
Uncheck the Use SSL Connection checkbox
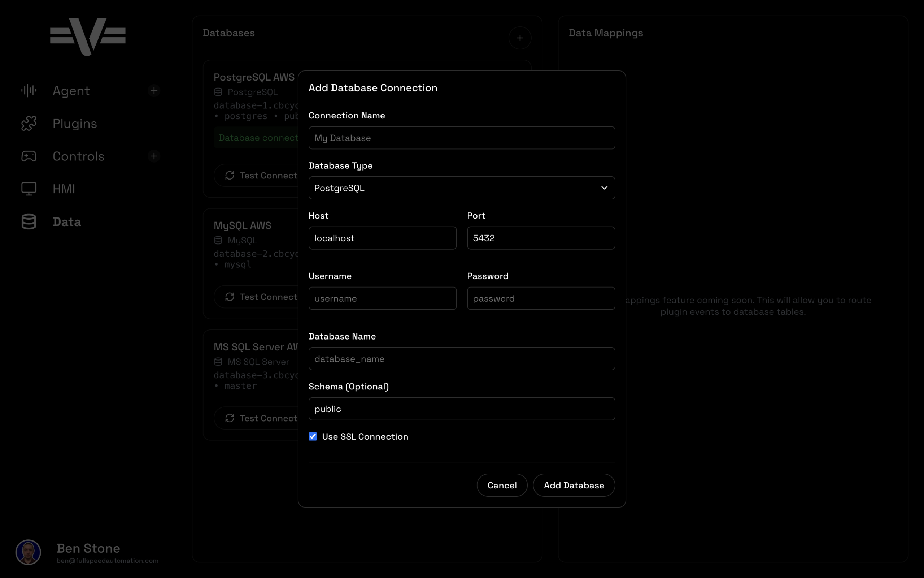[x=313, y=436]
